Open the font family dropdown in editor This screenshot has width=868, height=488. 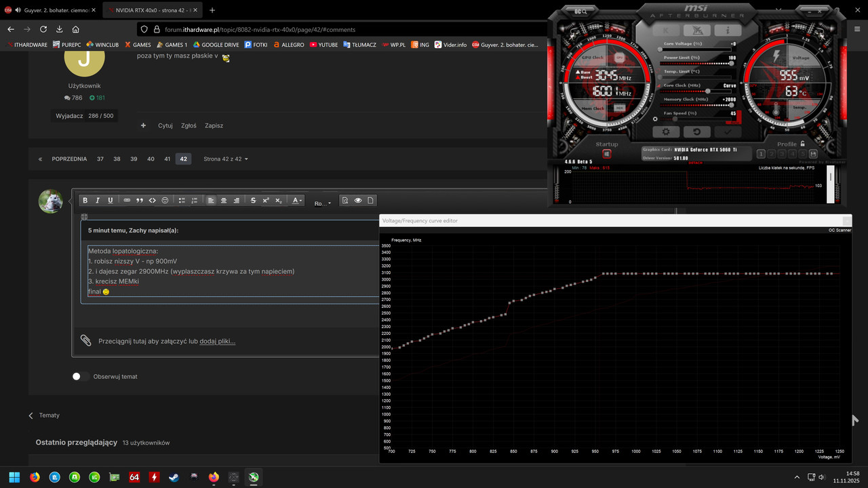coord(323,203)
